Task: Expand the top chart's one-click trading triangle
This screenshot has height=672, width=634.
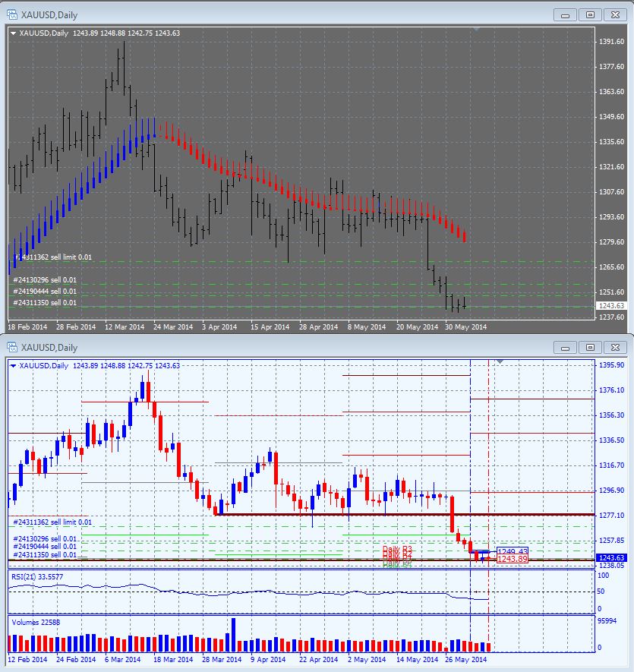Action: (x=14, y=33)
